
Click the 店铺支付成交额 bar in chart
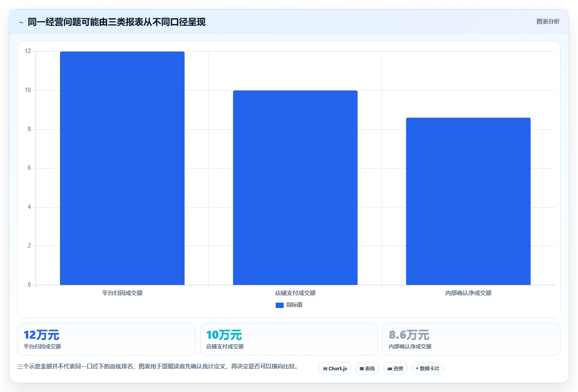pyautogui.click(x=295, y=188)
